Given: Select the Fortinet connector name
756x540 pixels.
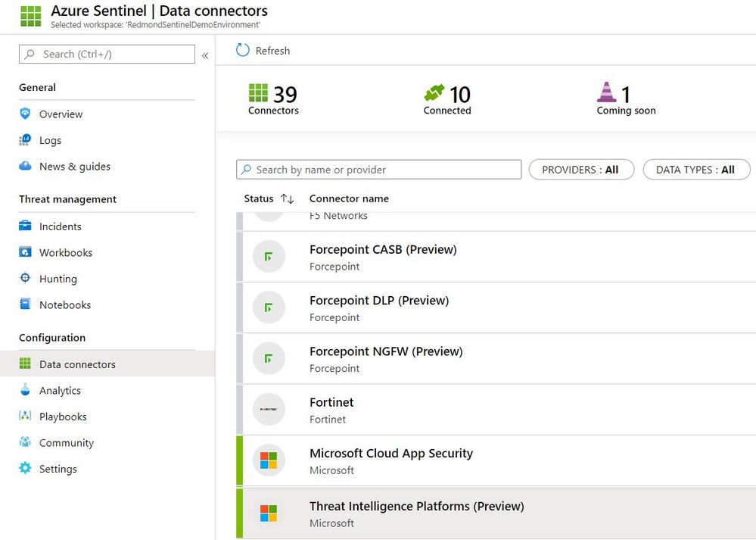Looking at the screenshot, I should coord(331,402).
